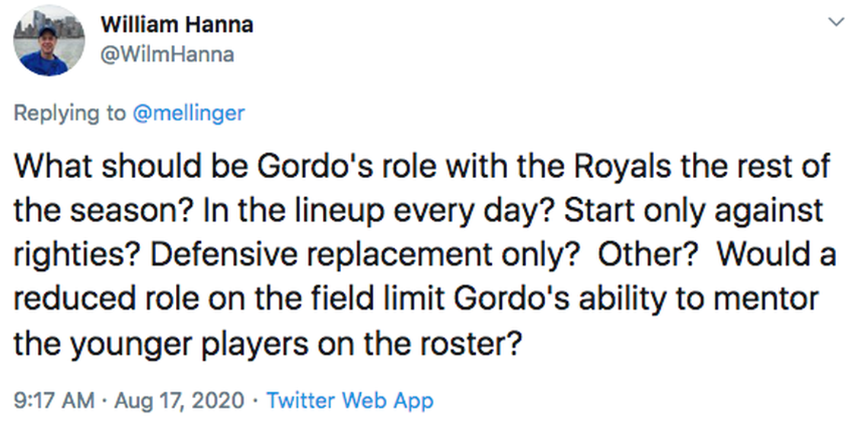Open the tweet options chevron menu
Screen dimensions: 868x433
836,23
